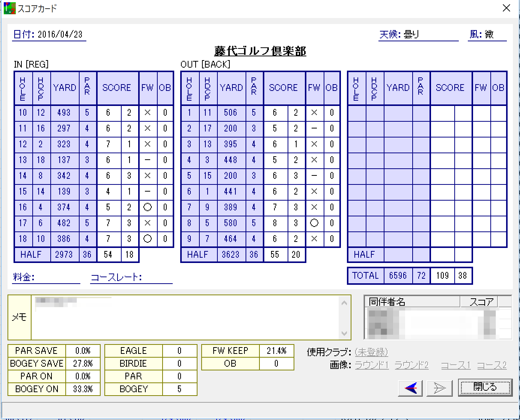Viewport: 520px width, 420px height.
Task: Click the wind field 風: 微
Action: click(x=487, y=35)
